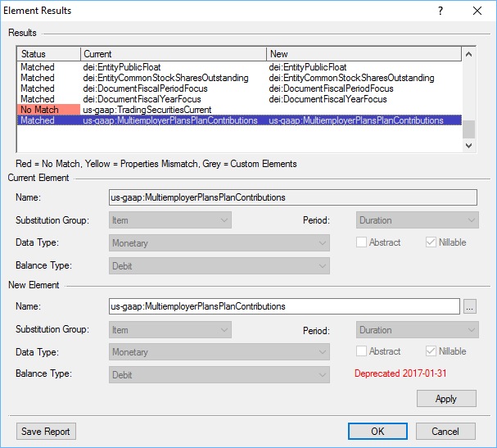Click the Current column header

pos(173,54)
